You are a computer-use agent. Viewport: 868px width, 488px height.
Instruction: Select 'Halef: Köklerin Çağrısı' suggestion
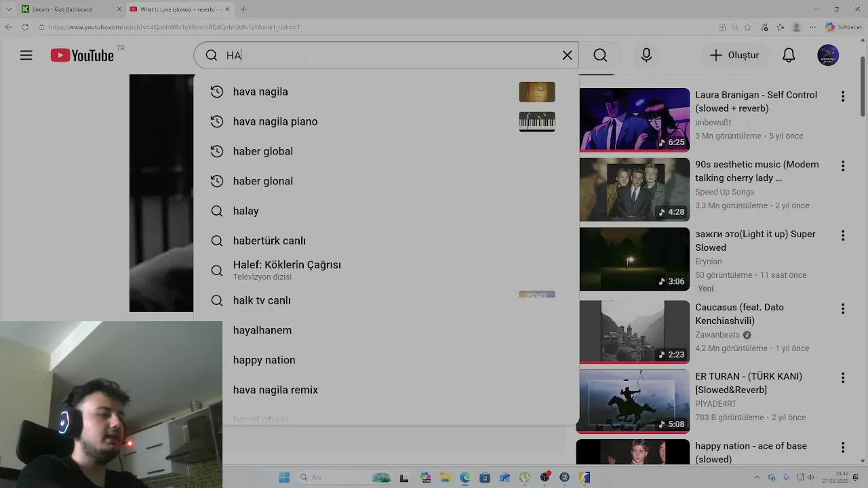[x=387, y=270]
